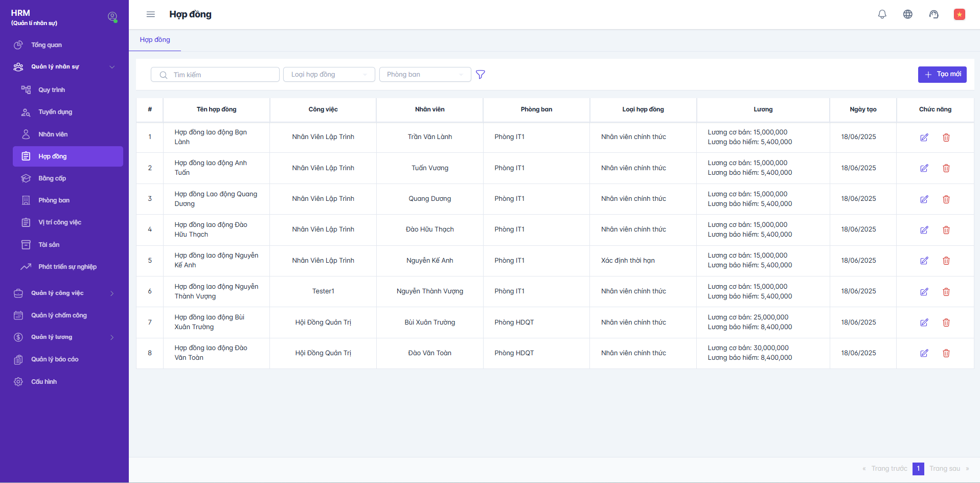Viewport: 980px width, 483px height.
Task: Open the Phòng ban filter dropdown
Action: point(425,75)
